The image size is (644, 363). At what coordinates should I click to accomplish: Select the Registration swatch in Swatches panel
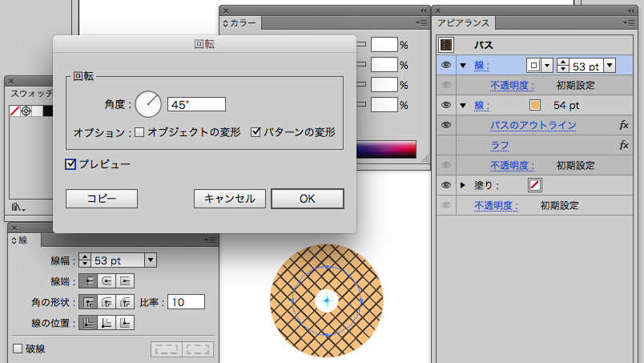pos(26,111)
